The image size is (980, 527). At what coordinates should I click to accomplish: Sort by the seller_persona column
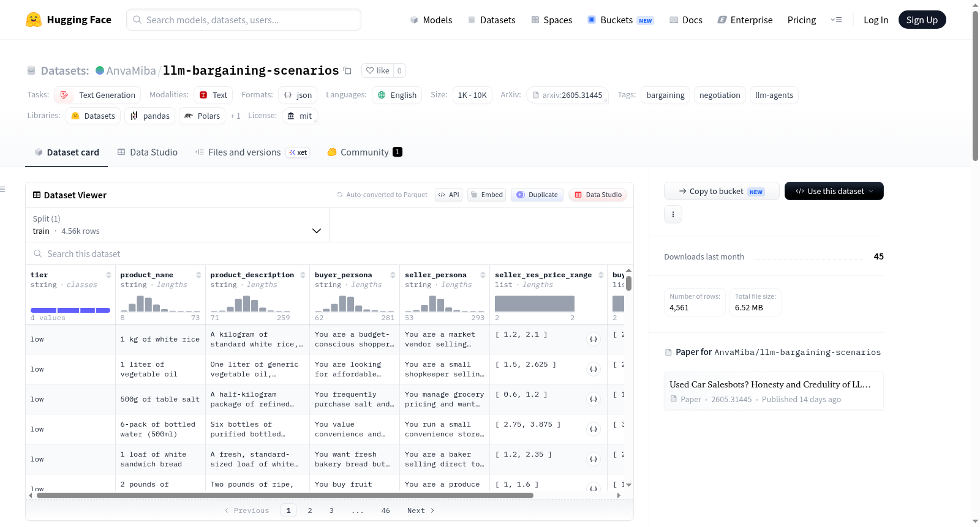coord(483,275)
